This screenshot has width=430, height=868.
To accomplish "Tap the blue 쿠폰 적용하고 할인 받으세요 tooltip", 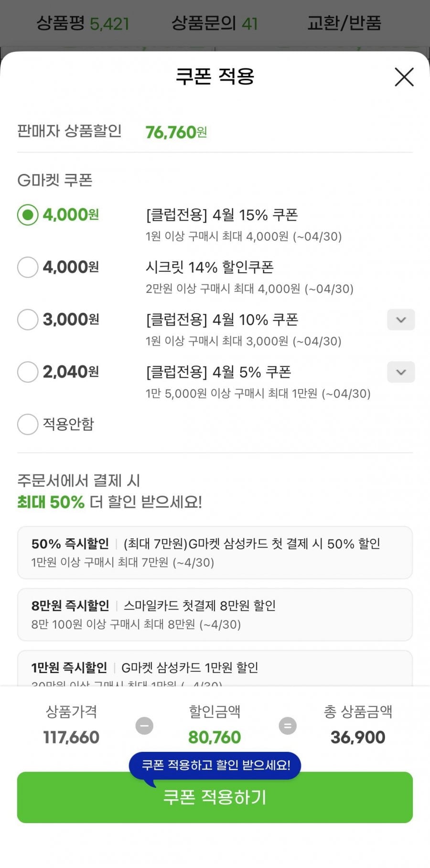I will pos(215,765).
